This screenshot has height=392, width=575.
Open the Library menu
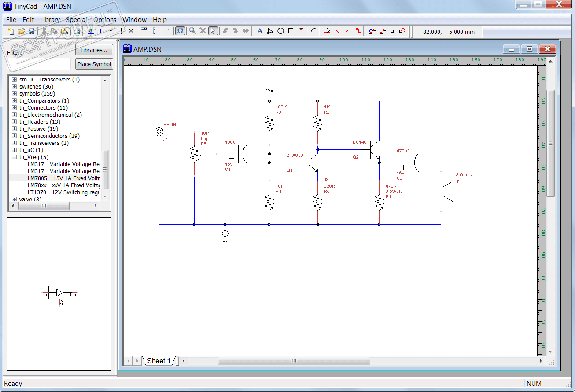(x=50, y=20)
